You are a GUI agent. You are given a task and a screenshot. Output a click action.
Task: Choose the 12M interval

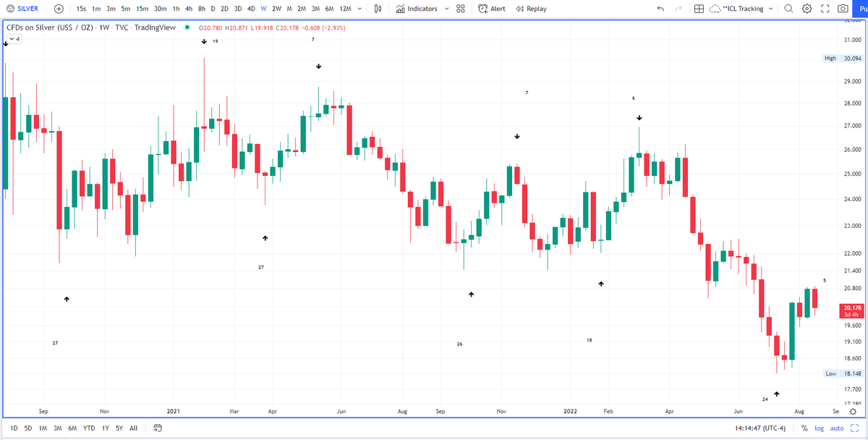coord(345,9)
